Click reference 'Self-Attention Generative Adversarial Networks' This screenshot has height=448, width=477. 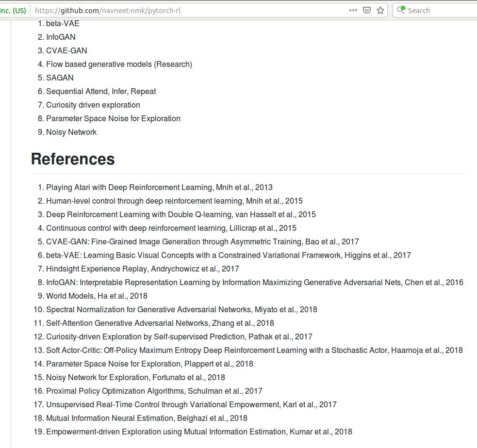[x=160, y=323]
